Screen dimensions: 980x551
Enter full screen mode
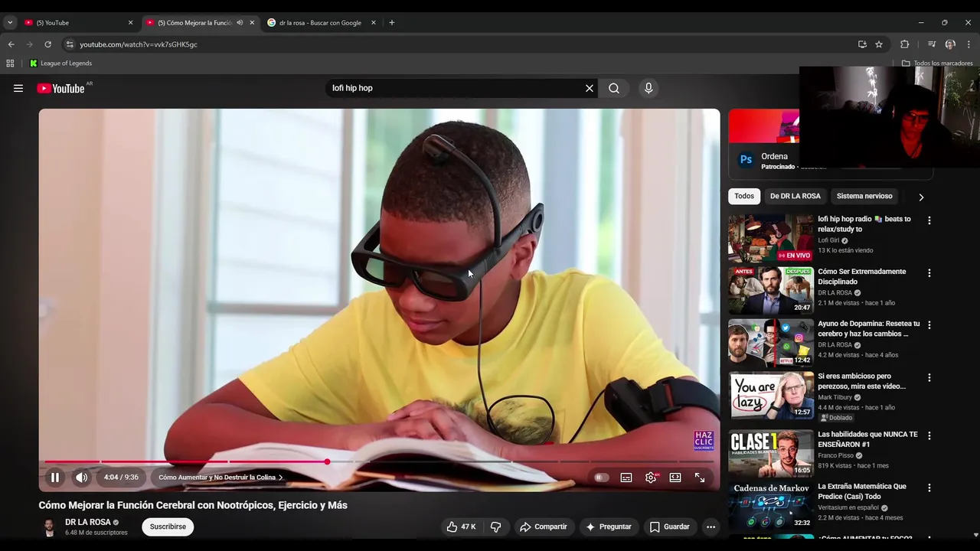700,478
